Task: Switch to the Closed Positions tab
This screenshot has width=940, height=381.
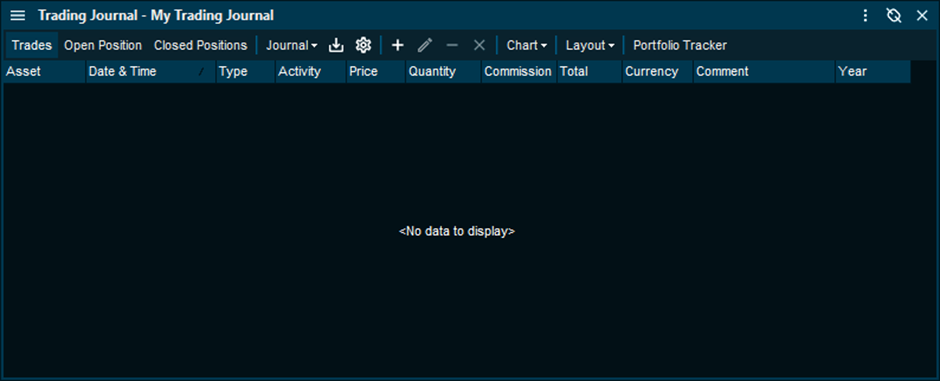Action: [200, 46]
